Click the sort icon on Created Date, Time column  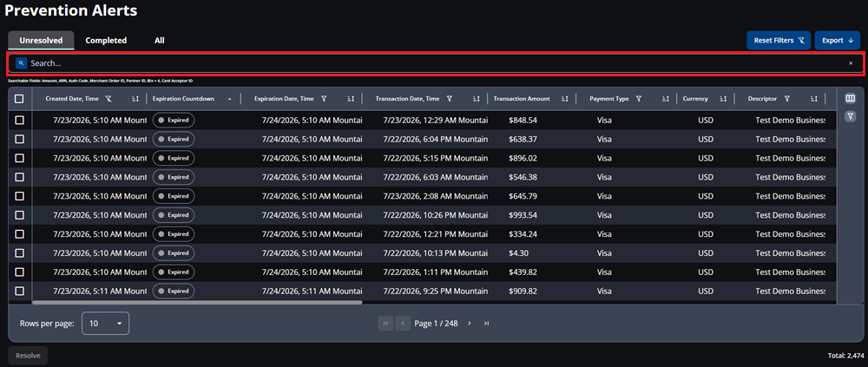point(135,99)
